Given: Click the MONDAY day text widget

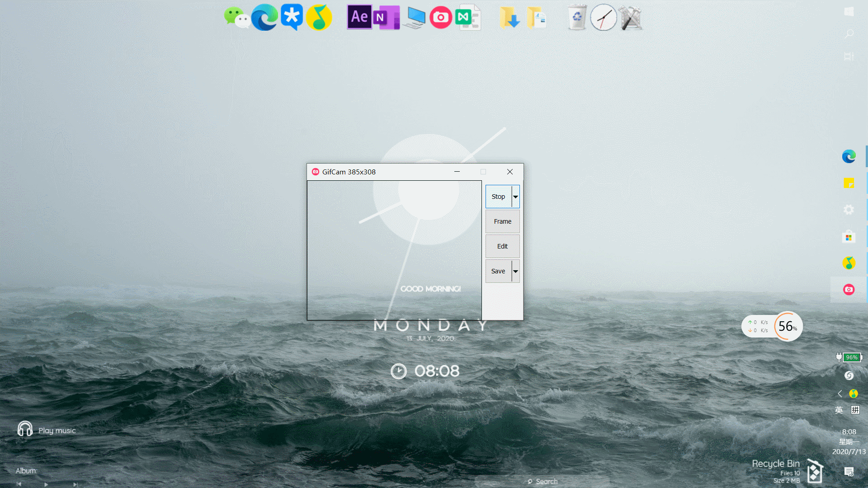Looking at the screenshot, I should point(431,325).
